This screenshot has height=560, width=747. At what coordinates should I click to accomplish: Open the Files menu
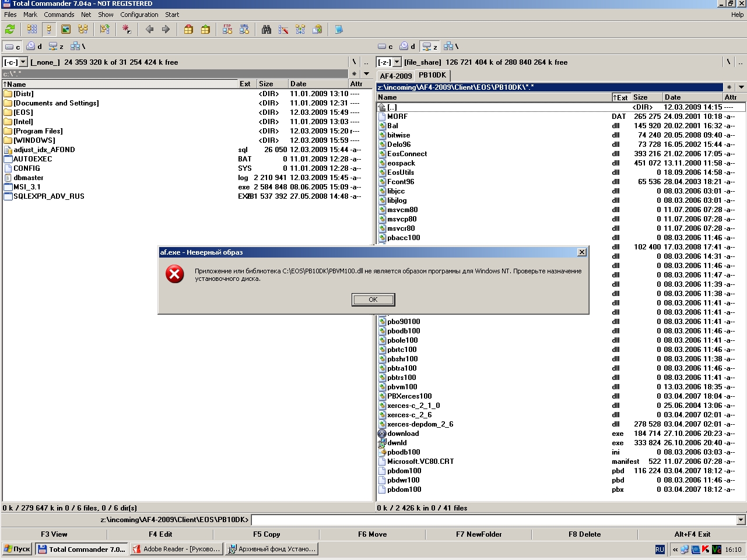(x=10, y=15)
